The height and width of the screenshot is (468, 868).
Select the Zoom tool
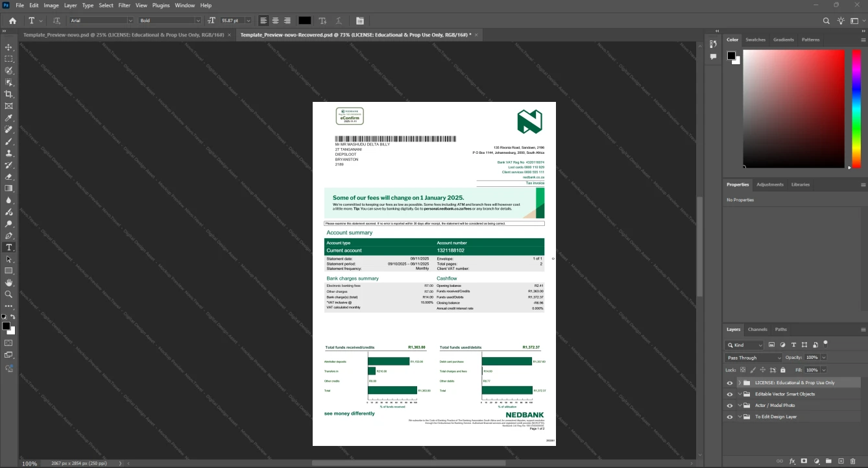click(x=9, y=294)
